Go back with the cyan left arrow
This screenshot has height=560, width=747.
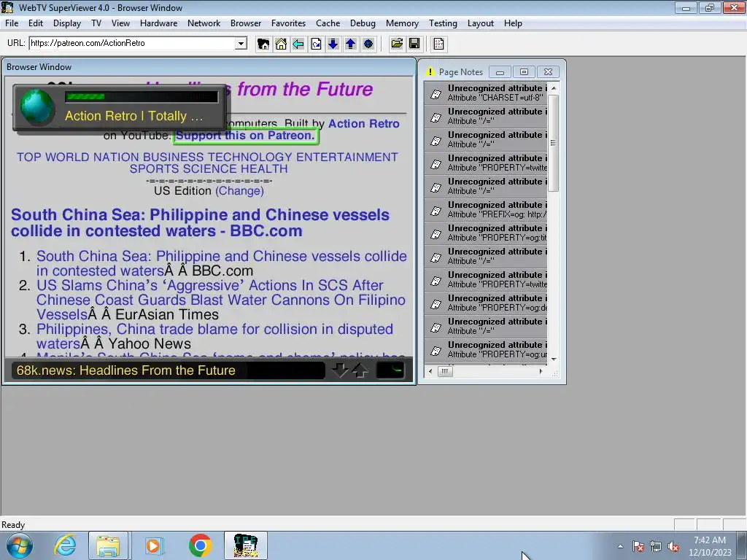298,44
